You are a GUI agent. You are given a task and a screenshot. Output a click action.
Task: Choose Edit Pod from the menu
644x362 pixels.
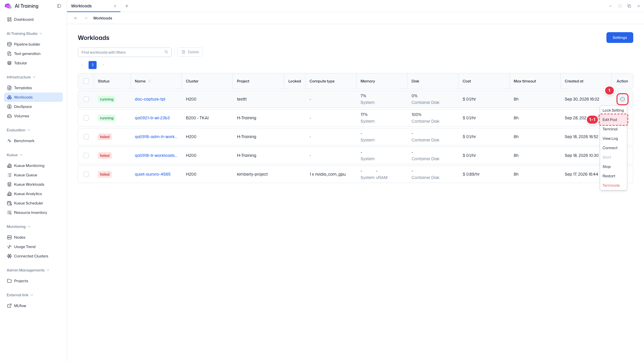click(x=613, y=120)
